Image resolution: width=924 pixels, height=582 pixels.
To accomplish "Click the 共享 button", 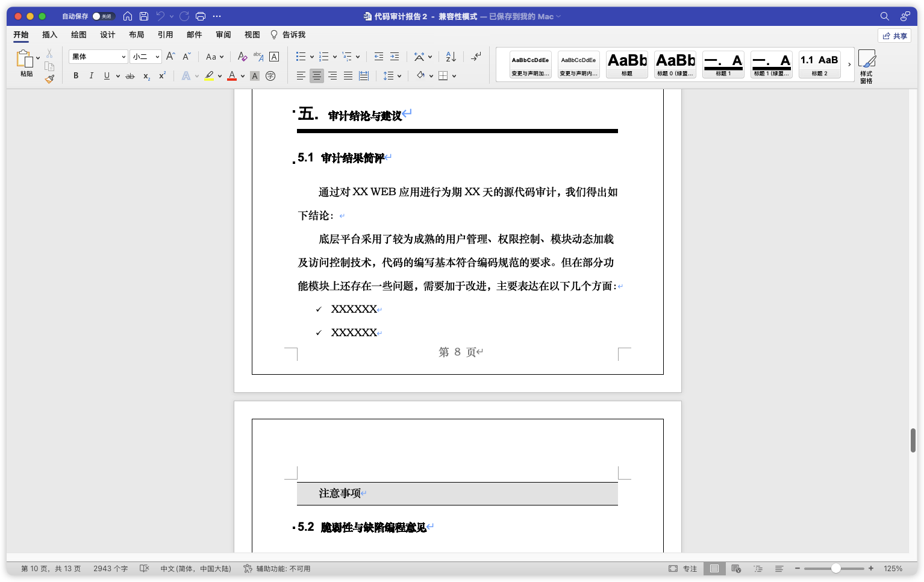I will [x=894, y=36].
